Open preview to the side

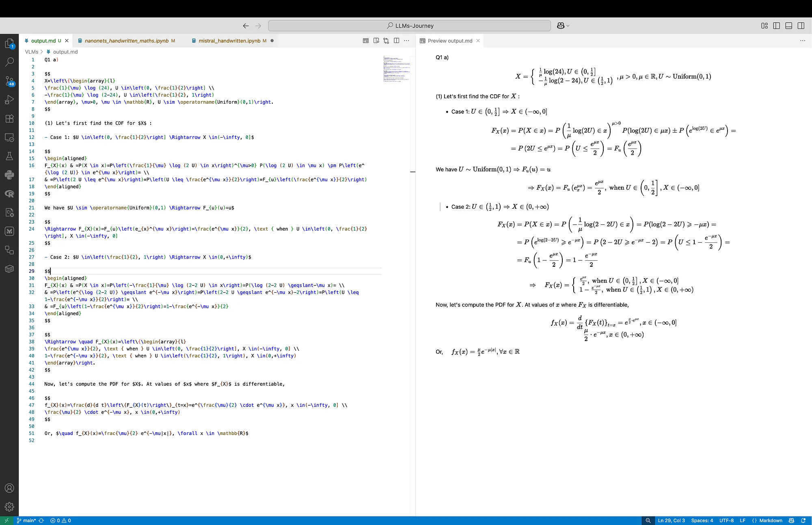(x=376, y=41)
